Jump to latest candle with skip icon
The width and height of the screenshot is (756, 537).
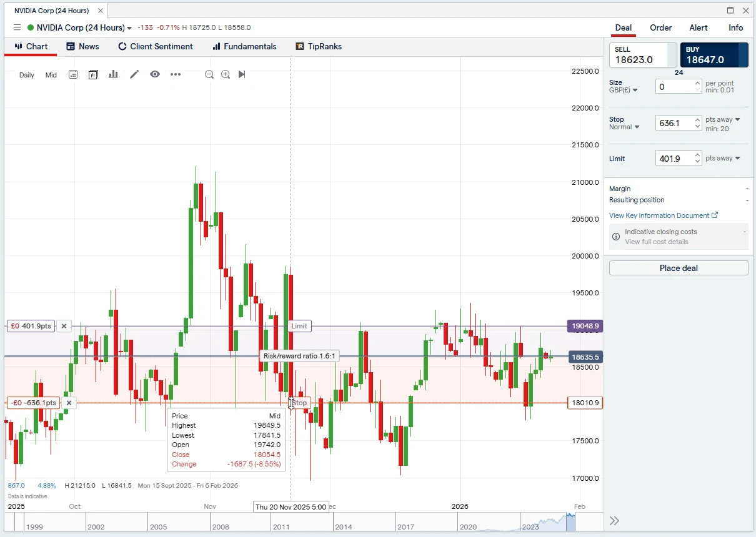[x=242, y=74]
